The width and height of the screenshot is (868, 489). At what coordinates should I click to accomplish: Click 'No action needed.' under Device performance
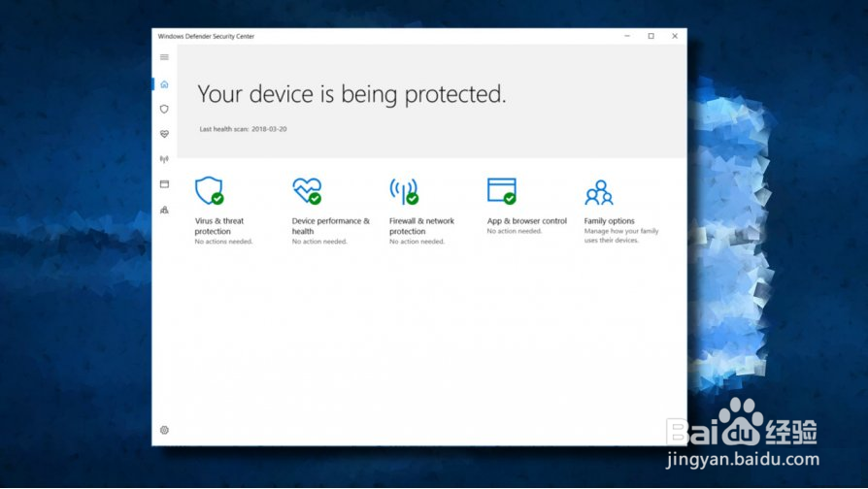[x=319, y=242]
